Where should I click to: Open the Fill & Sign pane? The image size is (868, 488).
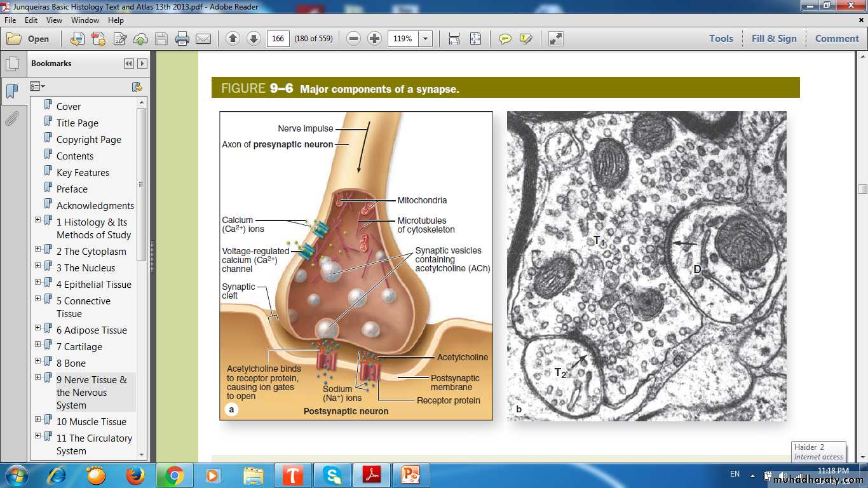click(774, 39)
